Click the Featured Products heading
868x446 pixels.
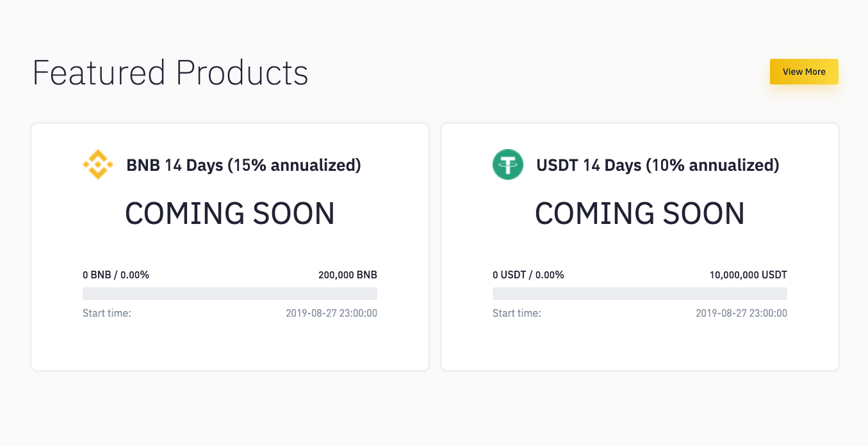170,72
